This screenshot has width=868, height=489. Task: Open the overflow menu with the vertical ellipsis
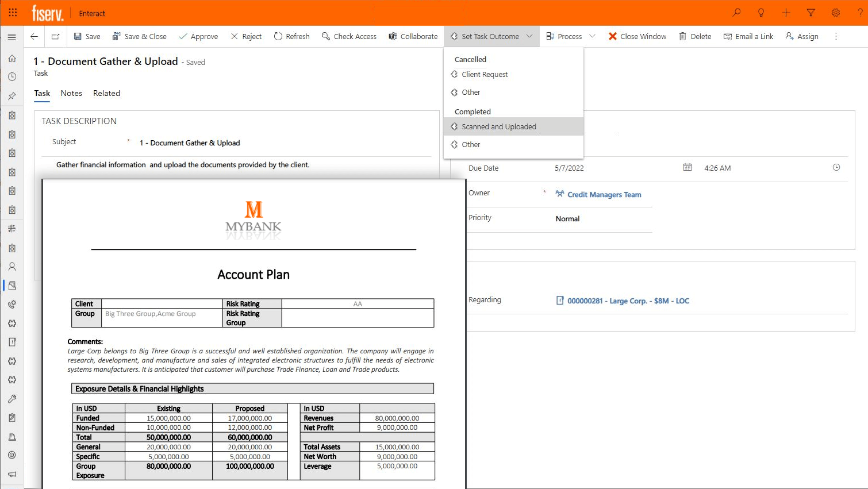836,36
